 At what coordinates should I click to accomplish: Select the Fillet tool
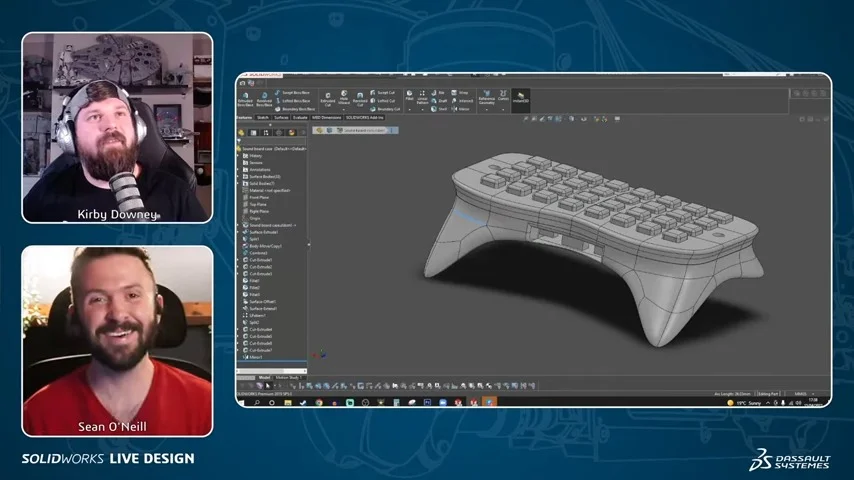pos(410,95)
